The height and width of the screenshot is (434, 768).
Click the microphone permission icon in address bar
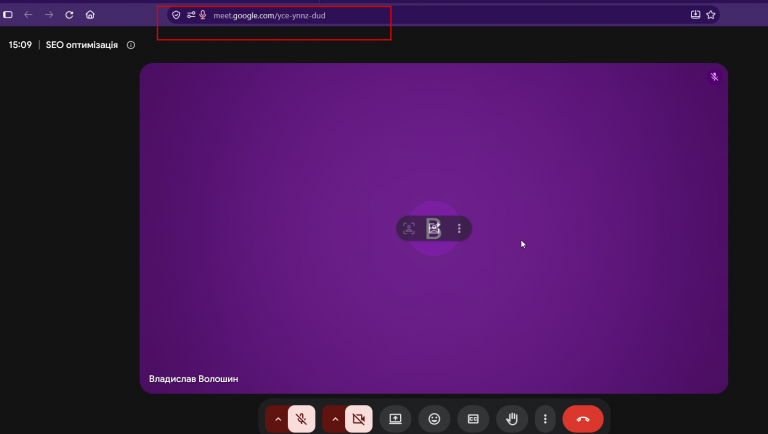click(203, 15)
